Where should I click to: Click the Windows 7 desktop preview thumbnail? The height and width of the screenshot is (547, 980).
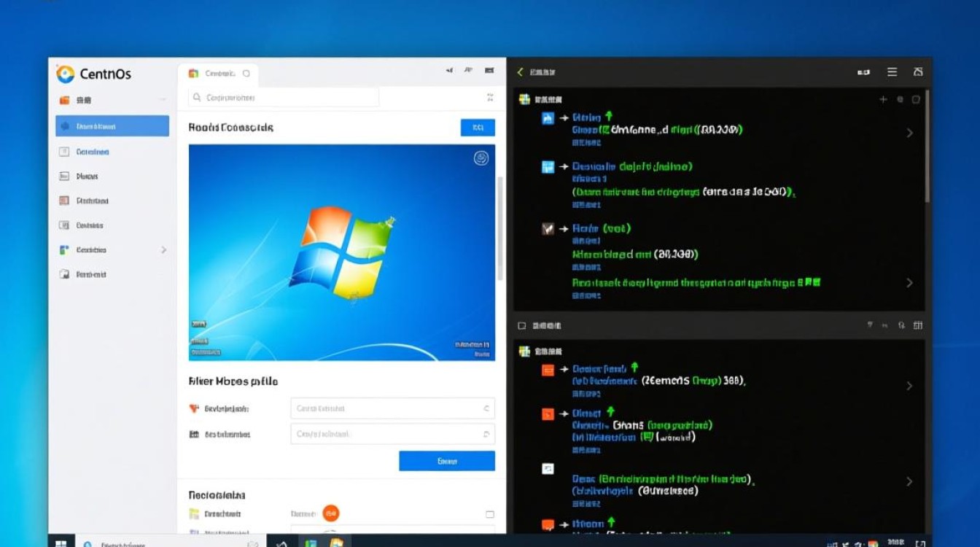coord(341,252)
